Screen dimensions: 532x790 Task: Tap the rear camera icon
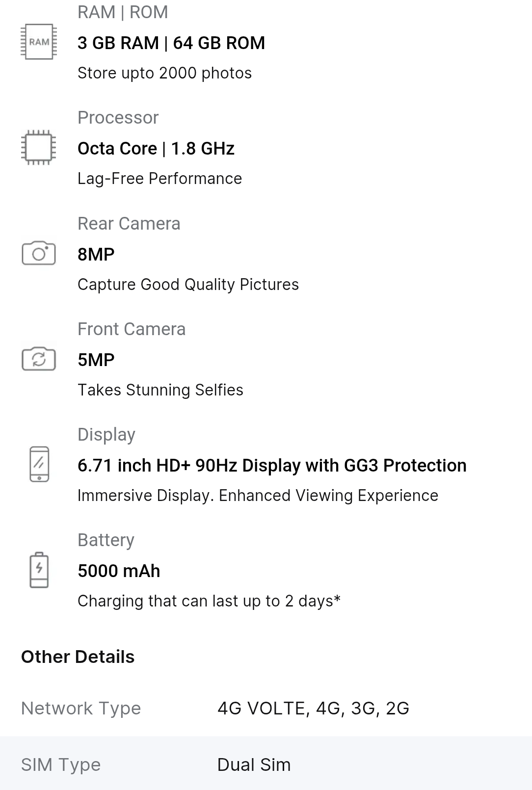click(39, 253)
